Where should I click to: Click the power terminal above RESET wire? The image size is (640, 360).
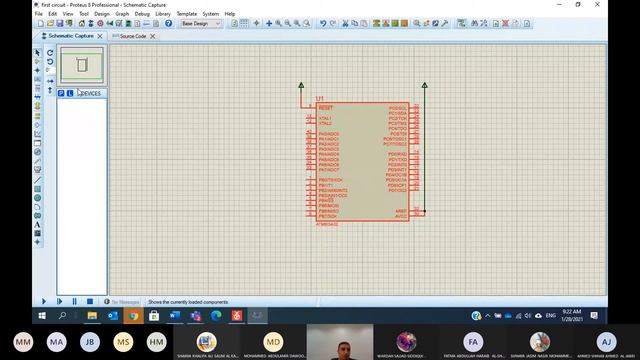point(301,85)
